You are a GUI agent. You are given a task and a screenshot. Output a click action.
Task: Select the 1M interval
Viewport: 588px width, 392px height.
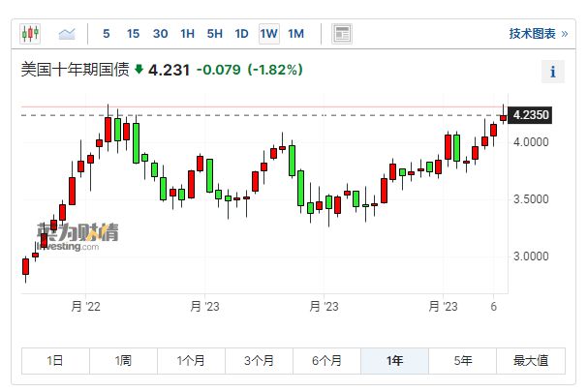click(x=295, y=34)
